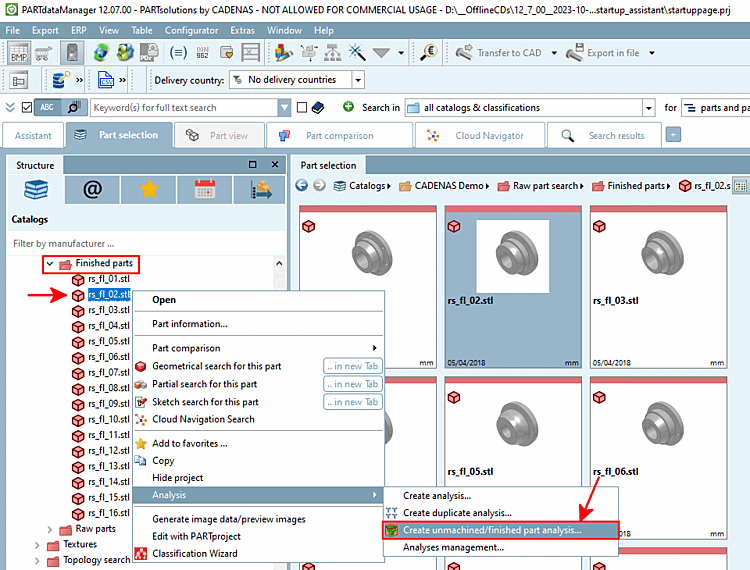This screenshot has height=570, width=750.
Task: Click the (=) variables toolbar icon
Action: [178, 53]
